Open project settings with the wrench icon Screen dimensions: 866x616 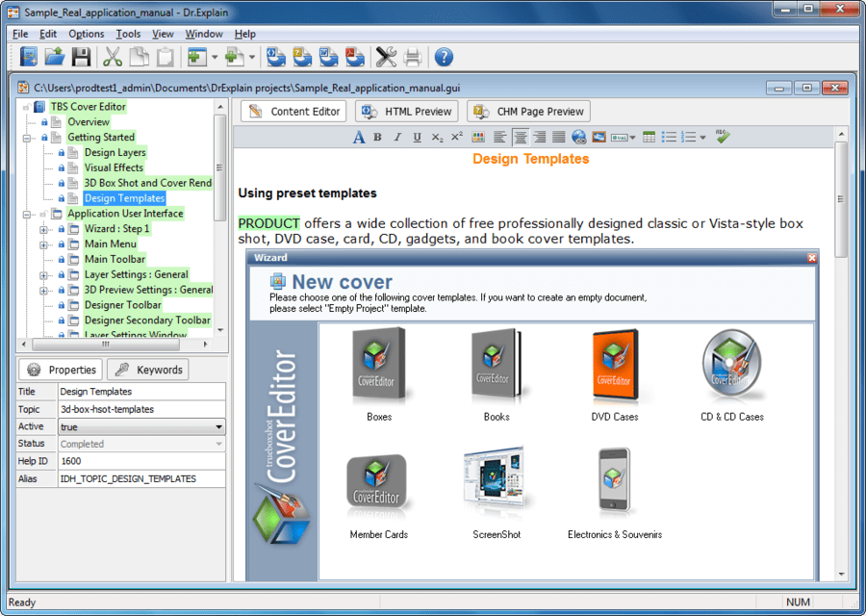(386, 57)
